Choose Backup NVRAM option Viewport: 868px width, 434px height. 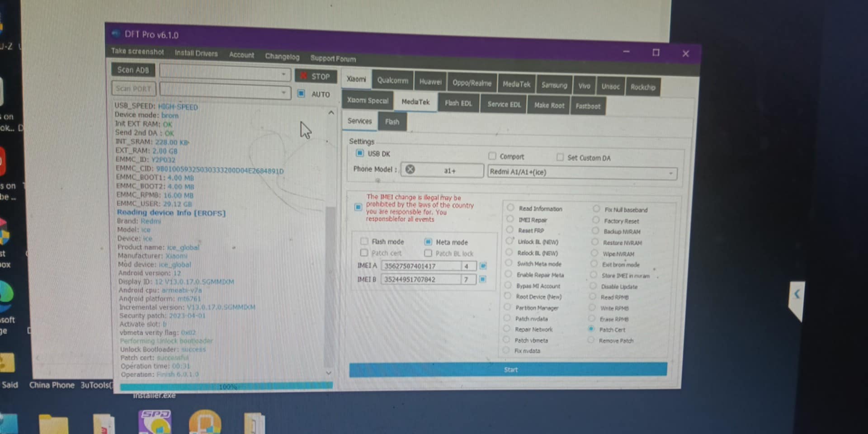click(x=595, y=231)
